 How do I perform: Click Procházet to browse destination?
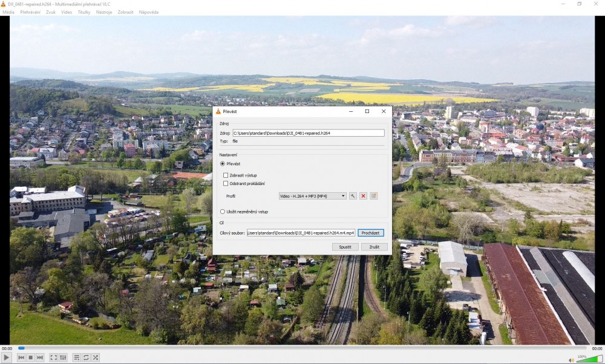click(x=370, y=233)
